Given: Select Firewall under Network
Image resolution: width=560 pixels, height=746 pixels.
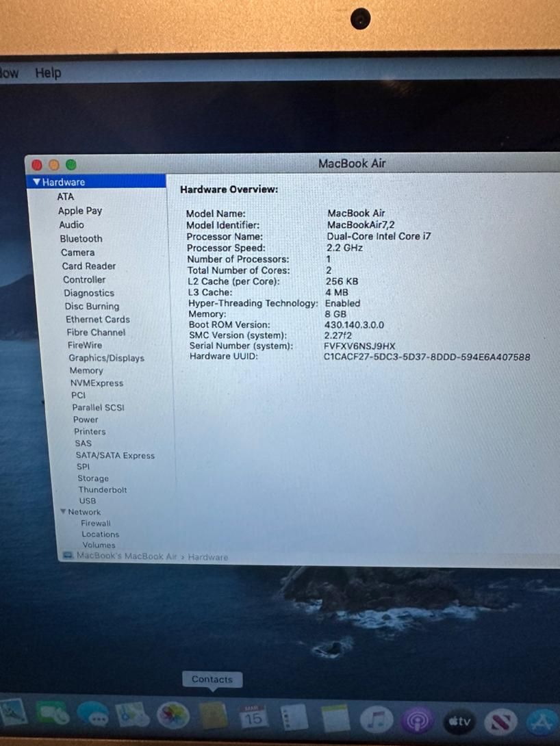Looking at the screenshot, I should pyautogui.click(x=96, y=523).
